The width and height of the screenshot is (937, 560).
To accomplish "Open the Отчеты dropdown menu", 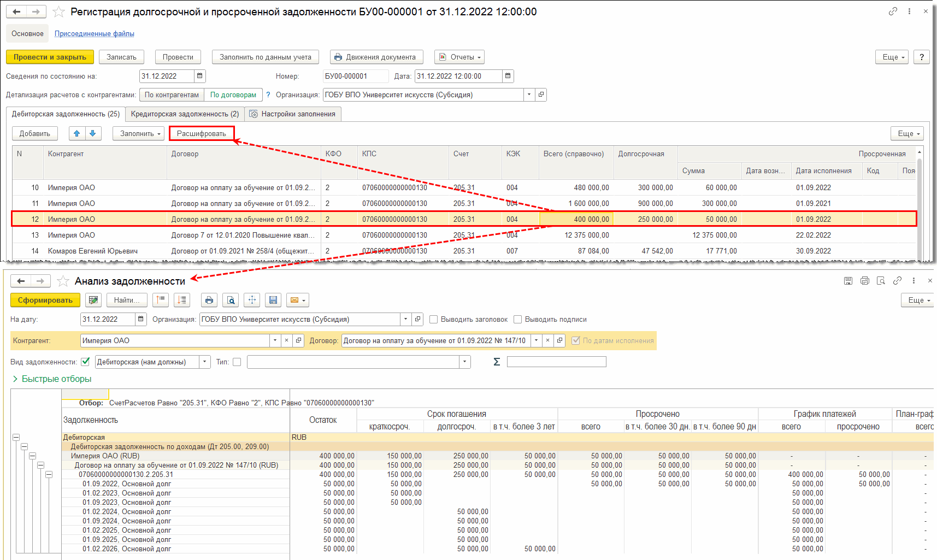I will pyautogui.click(x=459, y=57).
